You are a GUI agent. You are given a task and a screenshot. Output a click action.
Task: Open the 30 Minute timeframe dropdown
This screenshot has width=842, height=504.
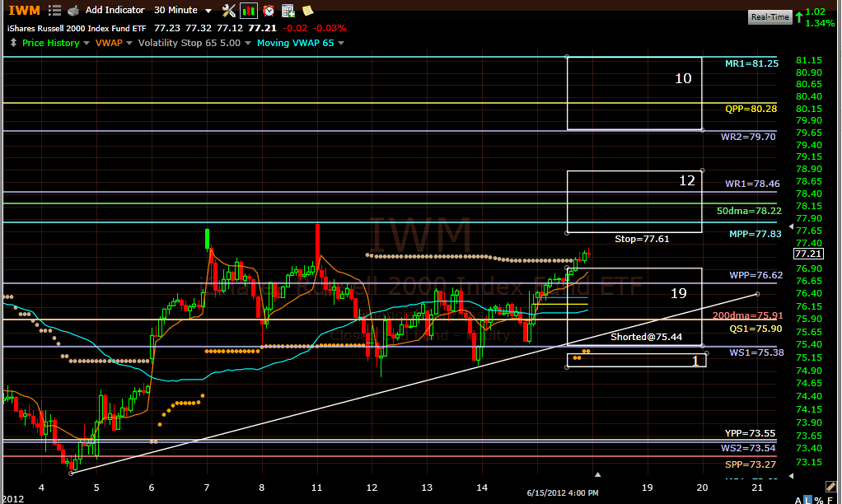(183, 10)
